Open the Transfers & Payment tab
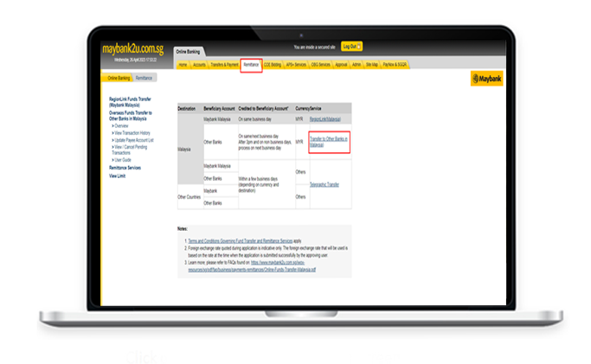 point(224,65)
